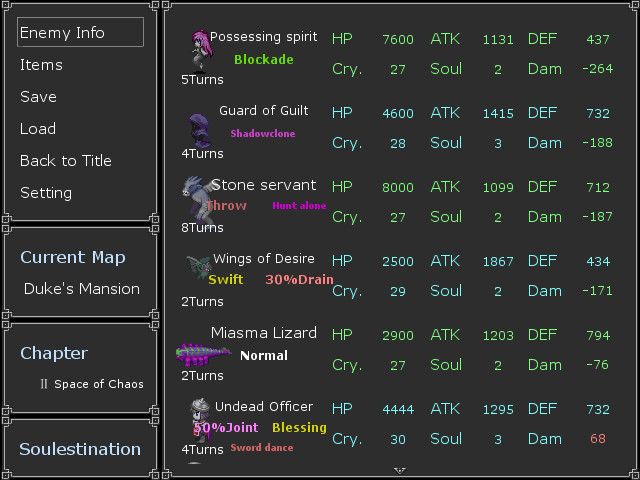Viewport: 640px width, 480px height.
Task: Open the Items menu
Action: click(41, 65)
